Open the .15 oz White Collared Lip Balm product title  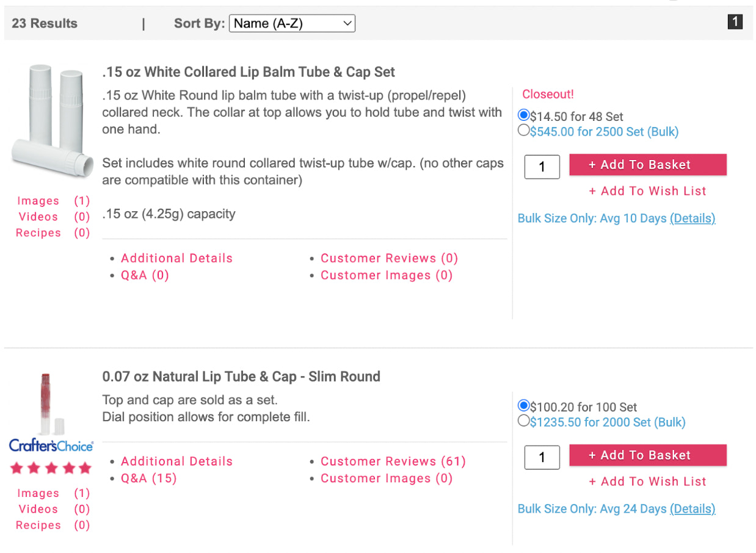247,71
